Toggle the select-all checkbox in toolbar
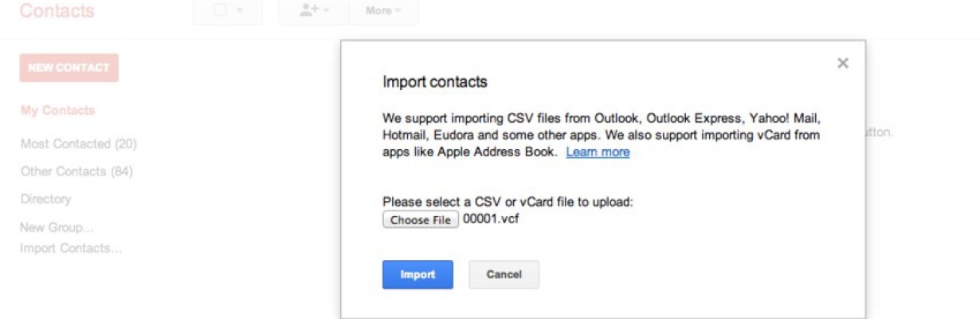Screen dimensions: 980x319 click(221, 10)
